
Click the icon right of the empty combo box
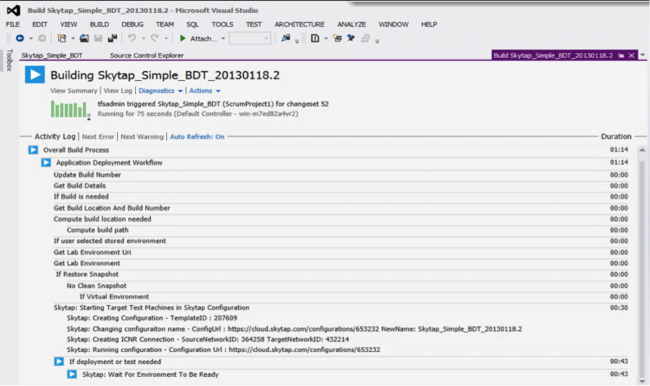click(285, 38)
